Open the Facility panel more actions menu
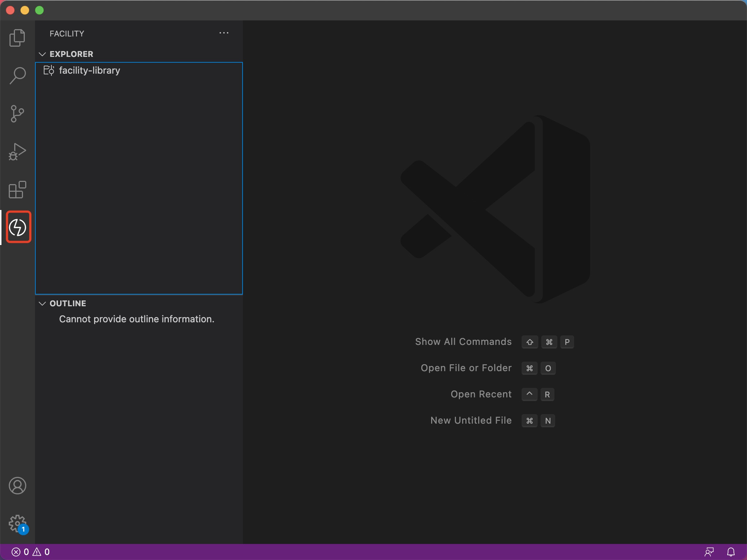This screenshot has width=747, height=560. (224, 33)
